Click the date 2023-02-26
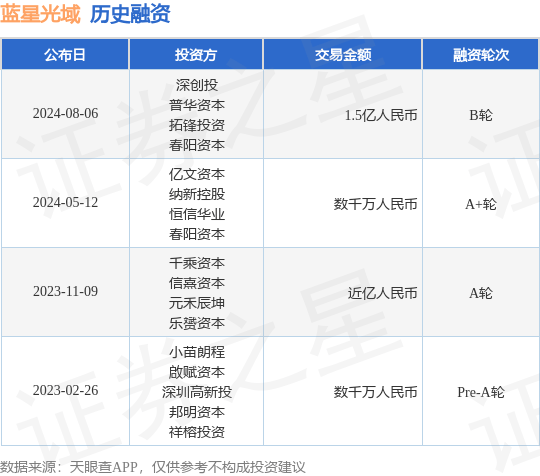 [x=65, y=390]
